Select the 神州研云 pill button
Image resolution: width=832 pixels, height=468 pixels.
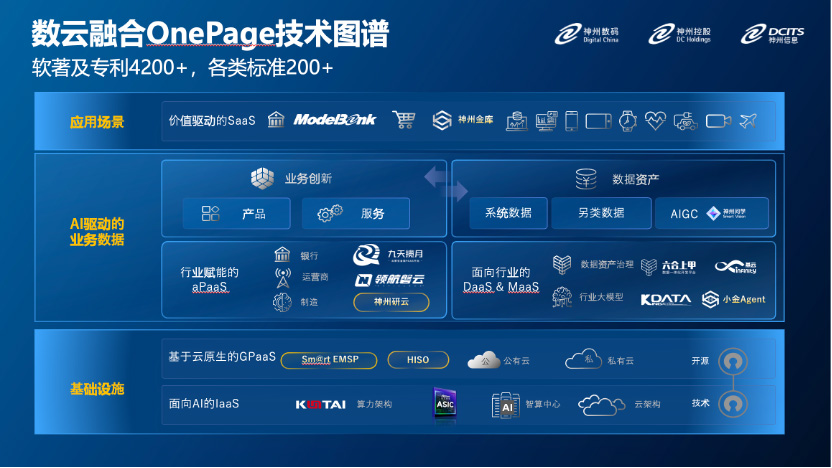390,302
